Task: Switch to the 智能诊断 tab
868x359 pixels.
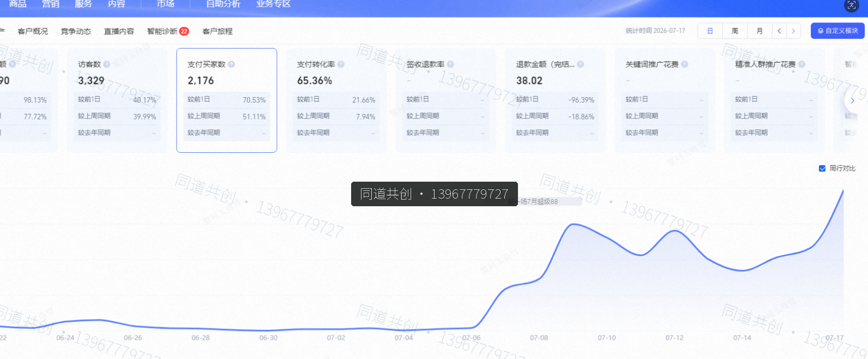Action: coord(162,32)
